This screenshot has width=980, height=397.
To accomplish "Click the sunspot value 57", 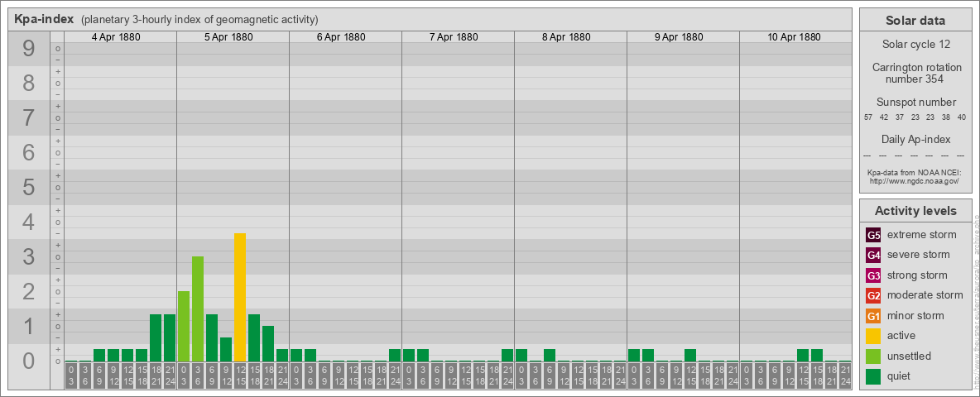I will (868, 117).
